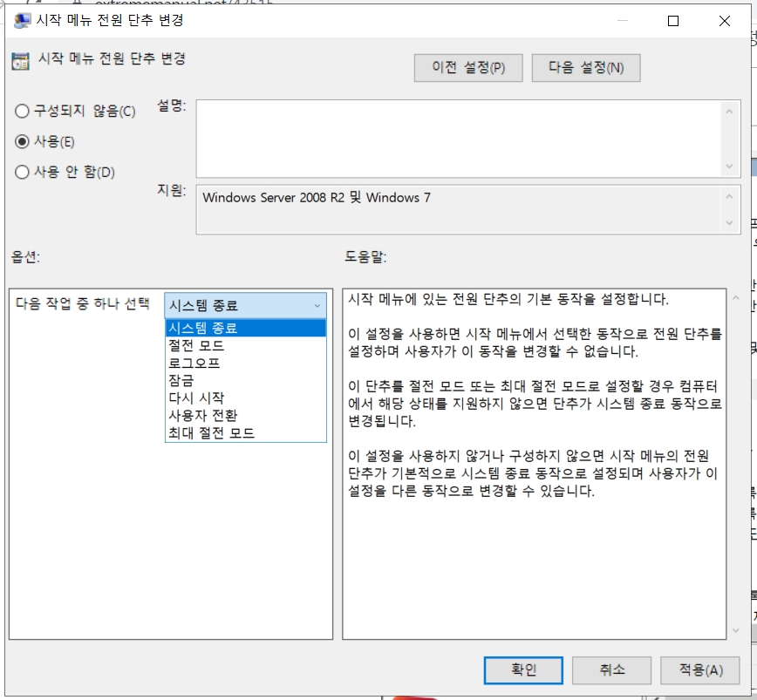Click the 지원 box showing Windows Server 2008 R2

pos(459,210)
